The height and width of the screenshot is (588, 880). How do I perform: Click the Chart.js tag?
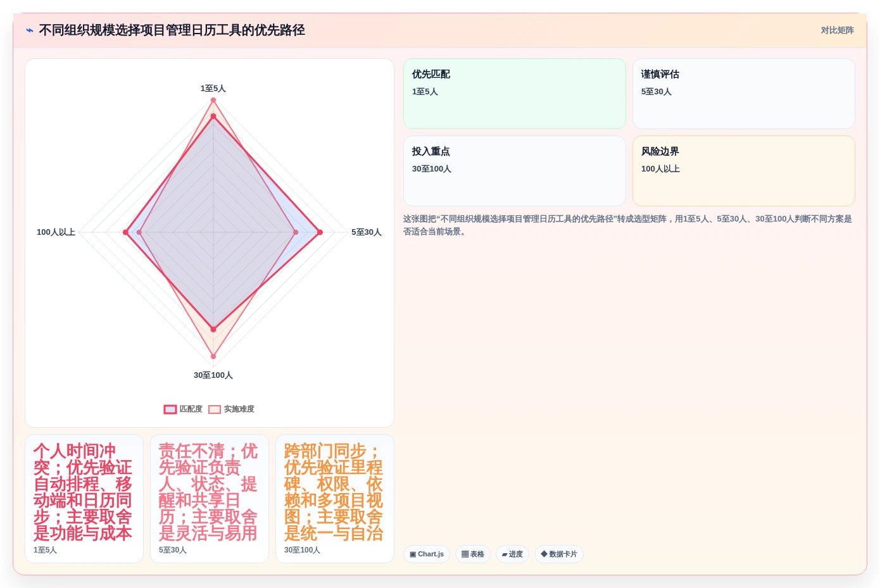click(x=427, y=554)
